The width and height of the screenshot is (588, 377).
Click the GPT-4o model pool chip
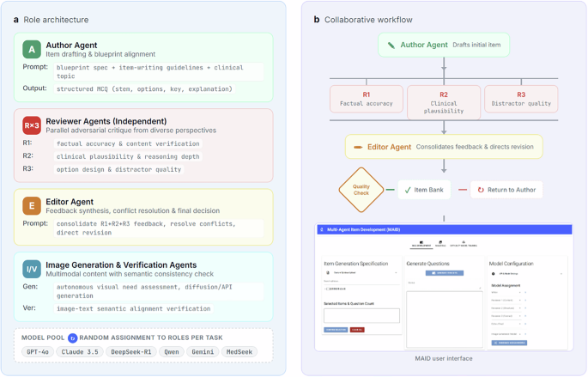[x=38, y=352]
